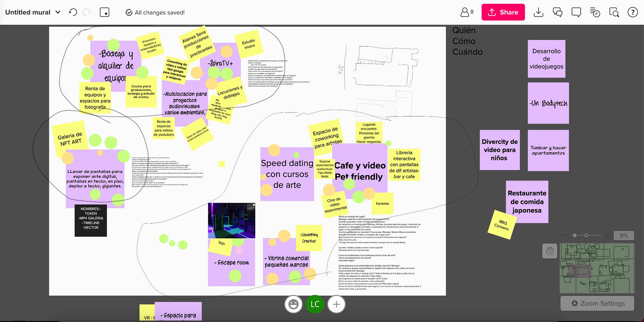Click the minimap overview thumbnail

[x=597, y=268]
